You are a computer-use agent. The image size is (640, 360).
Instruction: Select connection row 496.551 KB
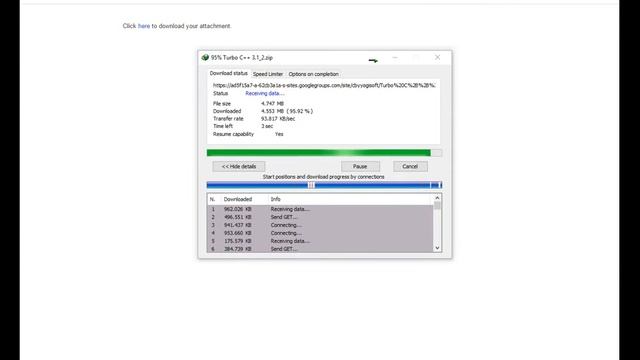point(320,217)
